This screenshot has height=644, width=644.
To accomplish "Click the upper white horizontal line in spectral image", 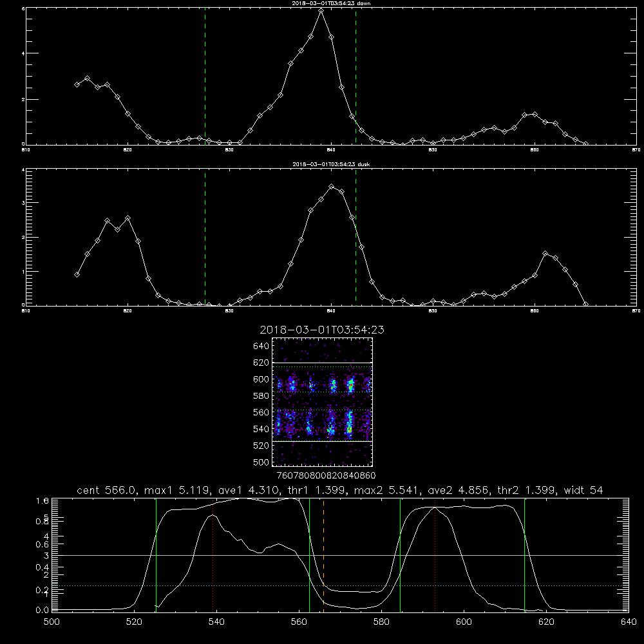I will [x=323, y=363].
